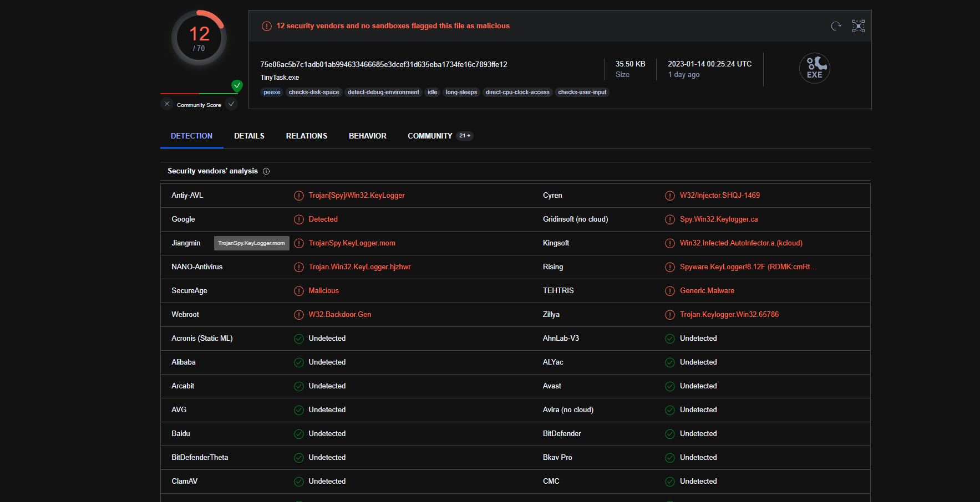
Task: Click the Win32.Infected.AutoInfector.a.(kcloud) result
Action: pos(741,243)
